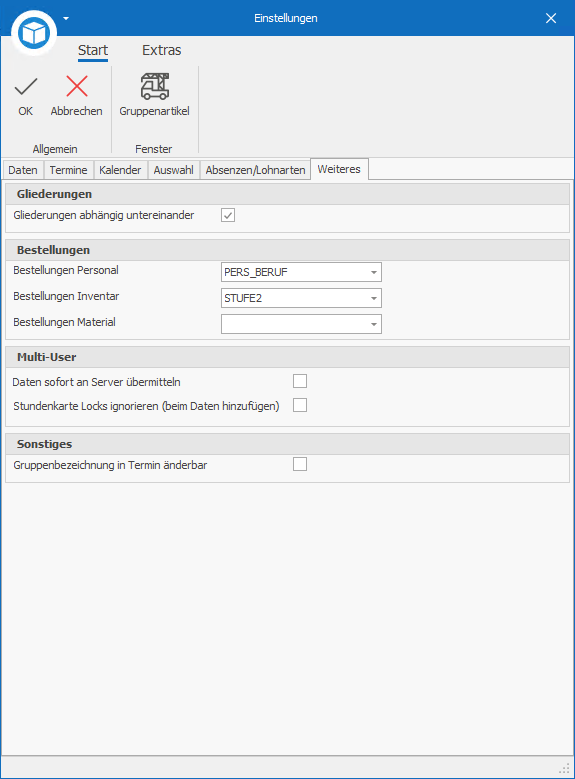Screen dimensions: 575x779
Task: Enable Daten sofort an Server übermitteln
Action: [300, 381]
